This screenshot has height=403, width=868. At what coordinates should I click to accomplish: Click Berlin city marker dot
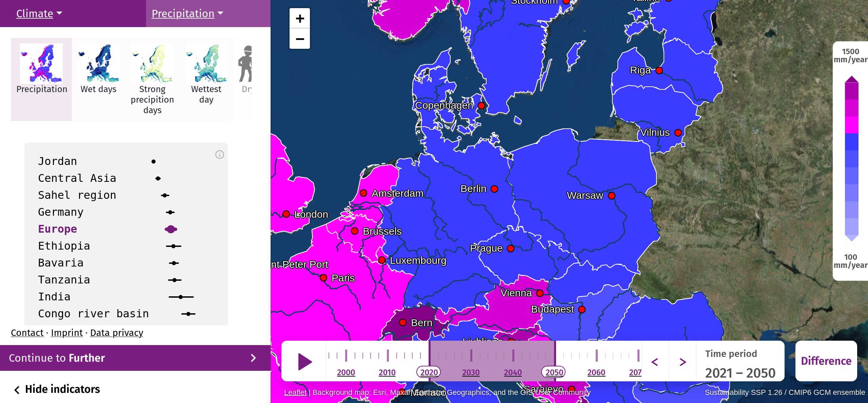[x=494, y=189]
